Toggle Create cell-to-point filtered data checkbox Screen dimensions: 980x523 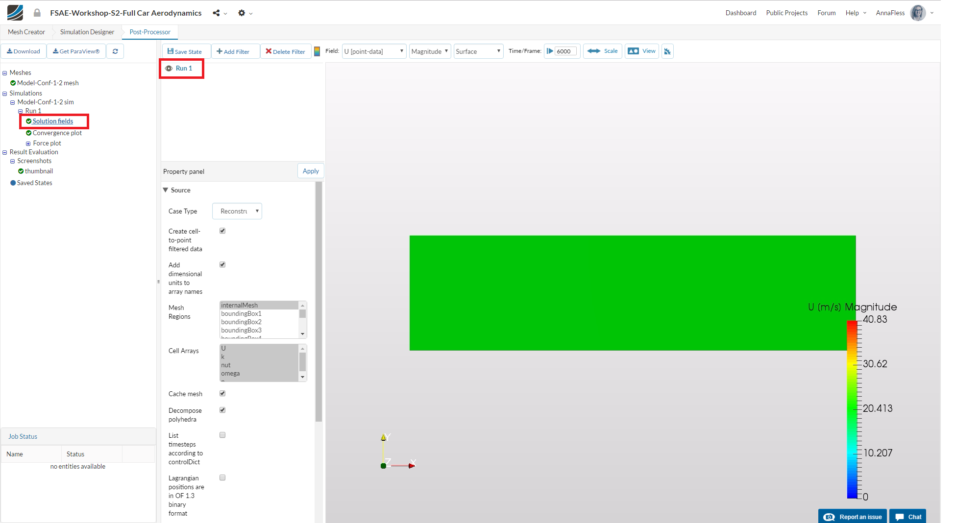pyautogui.click(x=222, y=231)
